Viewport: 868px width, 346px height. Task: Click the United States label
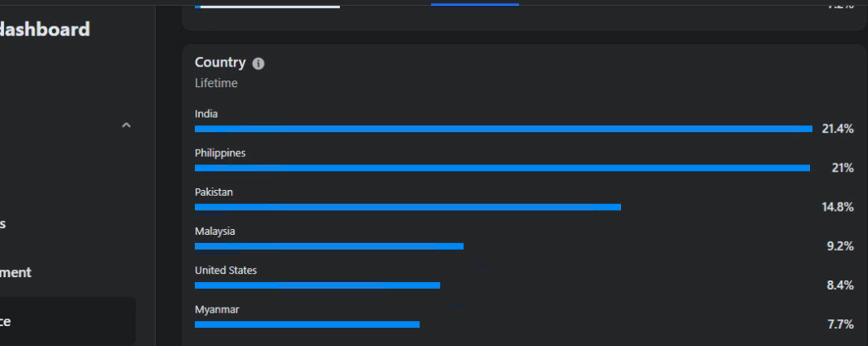click(x=225, y=270)
